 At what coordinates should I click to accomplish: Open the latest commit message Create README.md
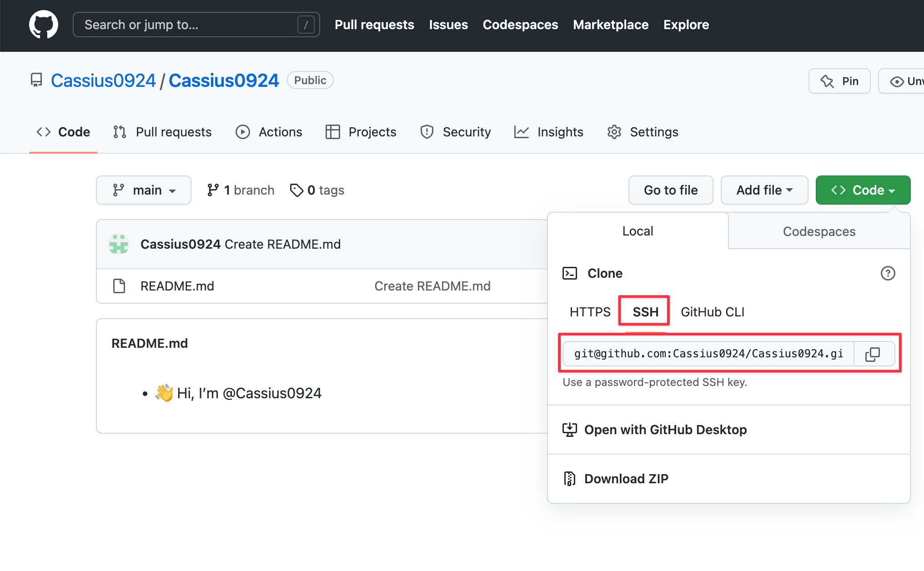[x=282, y=244]
